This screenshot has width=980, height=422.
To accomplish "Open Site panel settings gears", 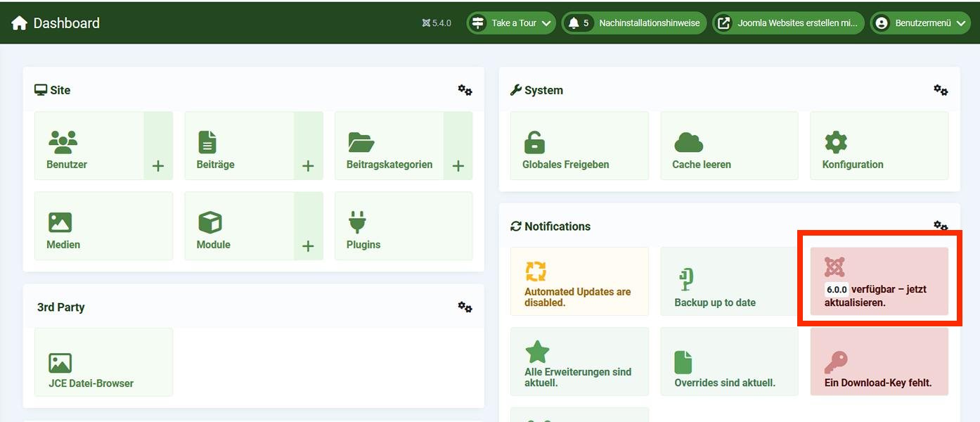I will [465, 90].
